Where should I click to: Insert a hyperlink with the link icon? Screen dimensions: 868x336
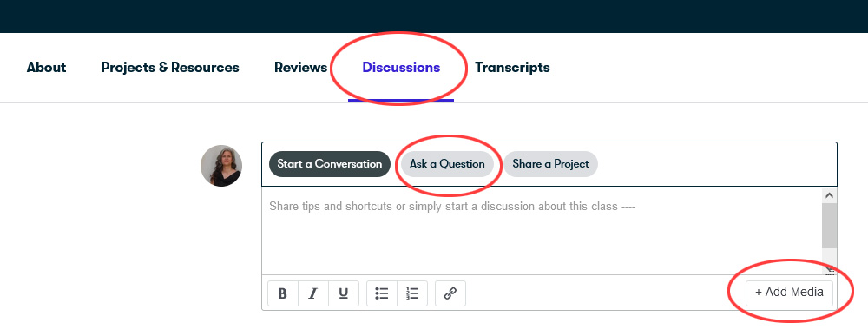pyautogui.click(x=450, y=293)
